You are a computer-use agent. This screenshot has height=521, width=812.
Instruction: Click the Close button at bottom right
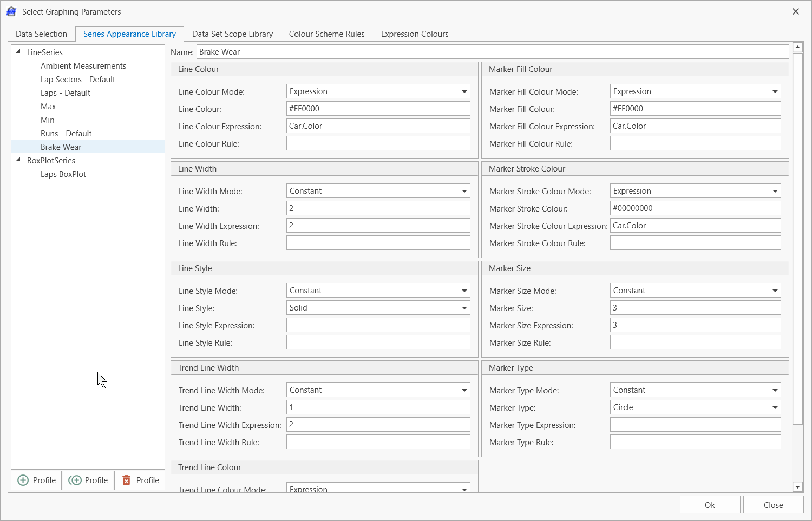[x=773, y=505]
